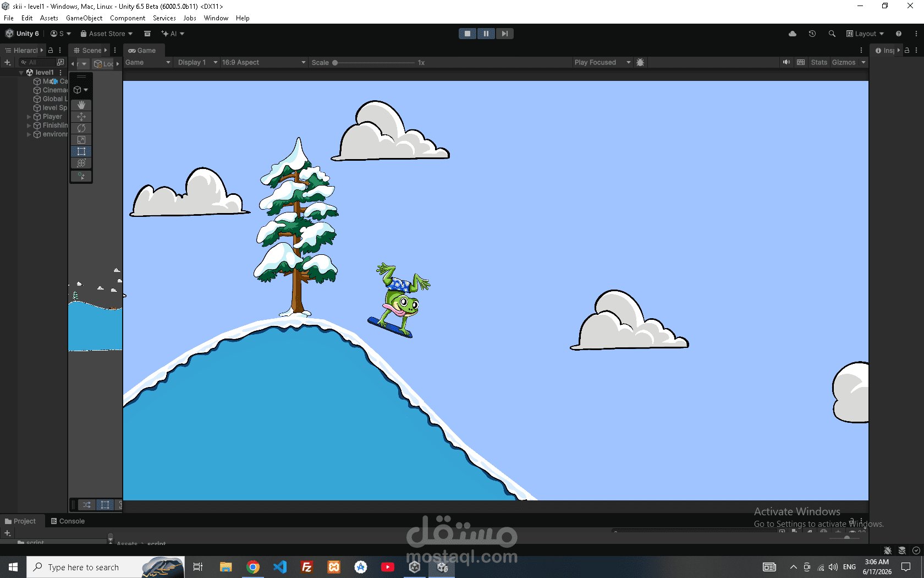Click the bug icon beside Play Focused
This screenshot has height=578, width=924.
[640, 62]
